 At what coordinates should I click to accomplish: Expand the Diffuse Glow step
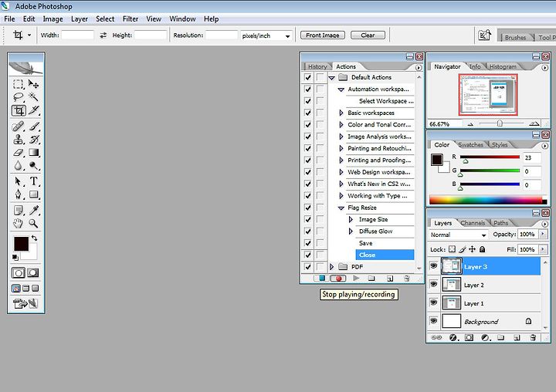pos(351,231)
